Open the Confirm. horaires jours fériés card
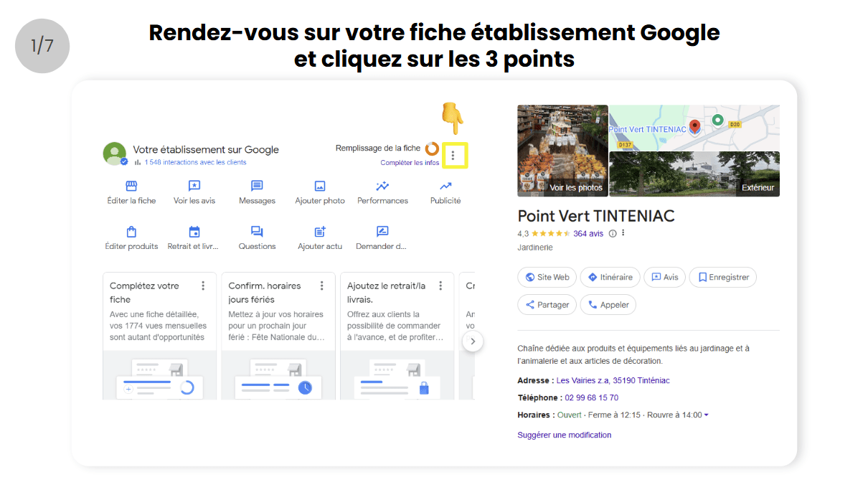This screenshot has height=485, width=868. [278, 336]
